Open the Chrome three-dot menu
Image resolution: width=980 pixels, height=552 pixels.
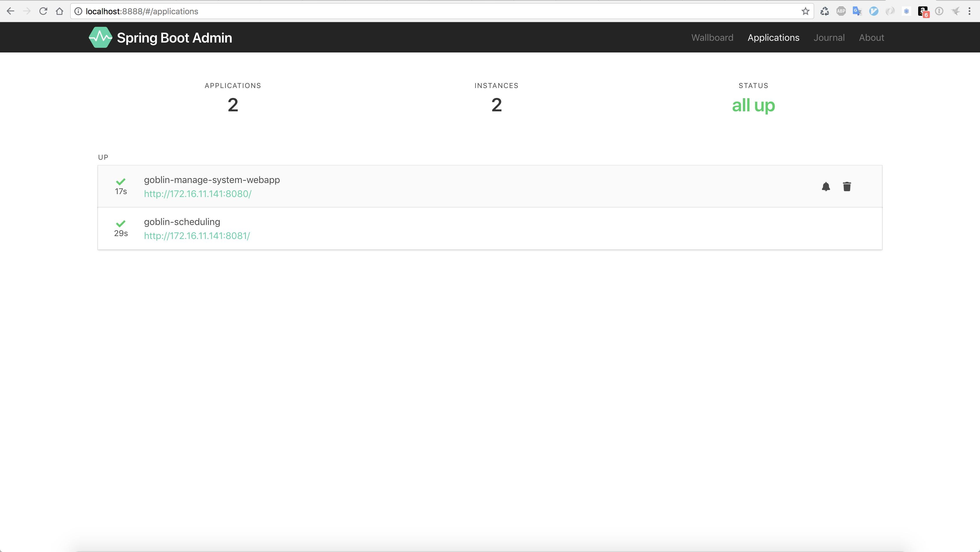pyautogui.click(x=969, y=11)
